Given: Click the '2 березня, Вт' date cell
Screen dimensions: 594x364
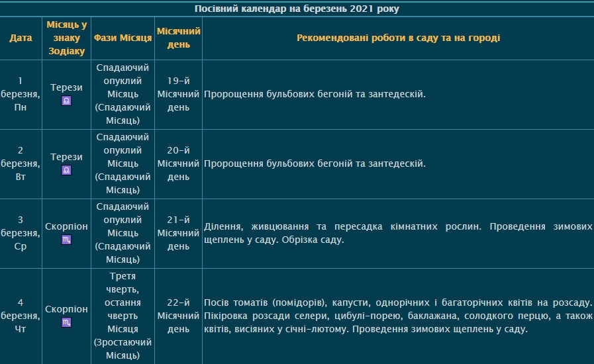Looking at the screenshot, I should (21, 163).
